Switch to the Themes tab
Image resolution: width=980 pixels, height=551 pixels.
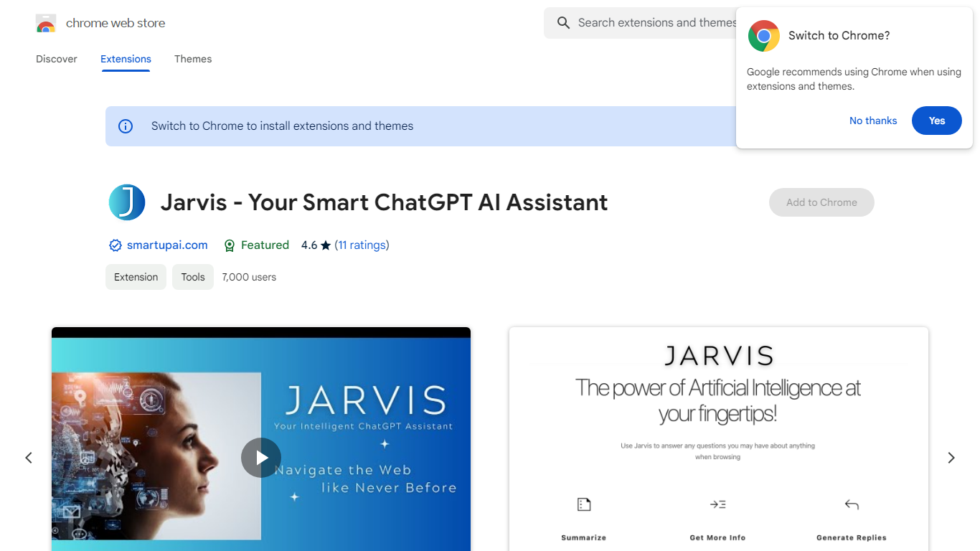point(193,59)
